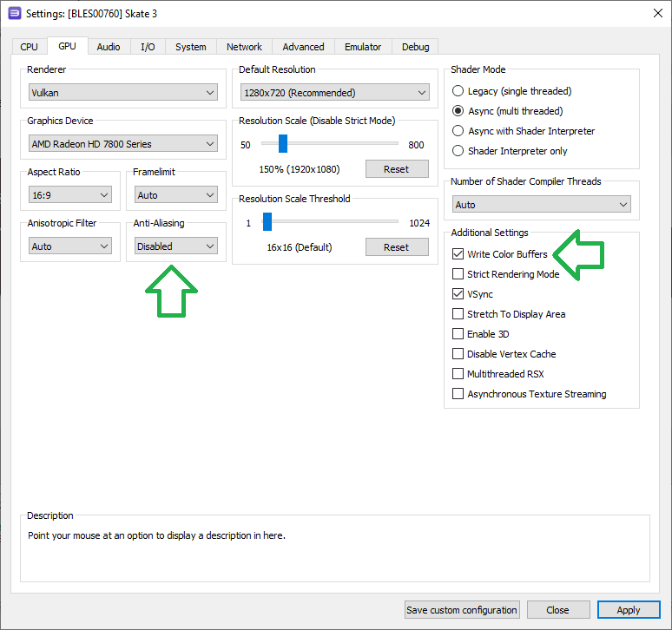Viewport: 672px width, 630px height.
Task: Reset the Resolution Scale value
Action: pyautogui.click(x=397, y=169)
